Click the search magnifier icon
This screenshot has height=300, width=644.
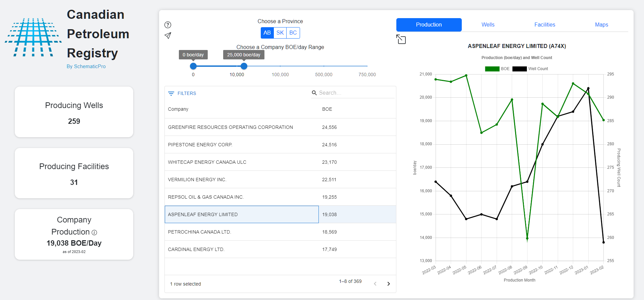pos(314,93)
